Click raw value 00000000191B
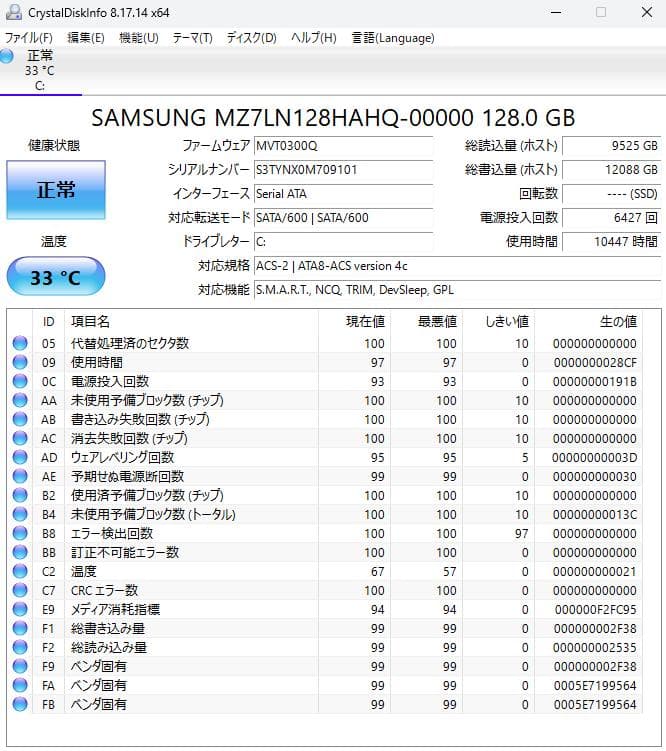666x751 pixels. coord(595,381)
